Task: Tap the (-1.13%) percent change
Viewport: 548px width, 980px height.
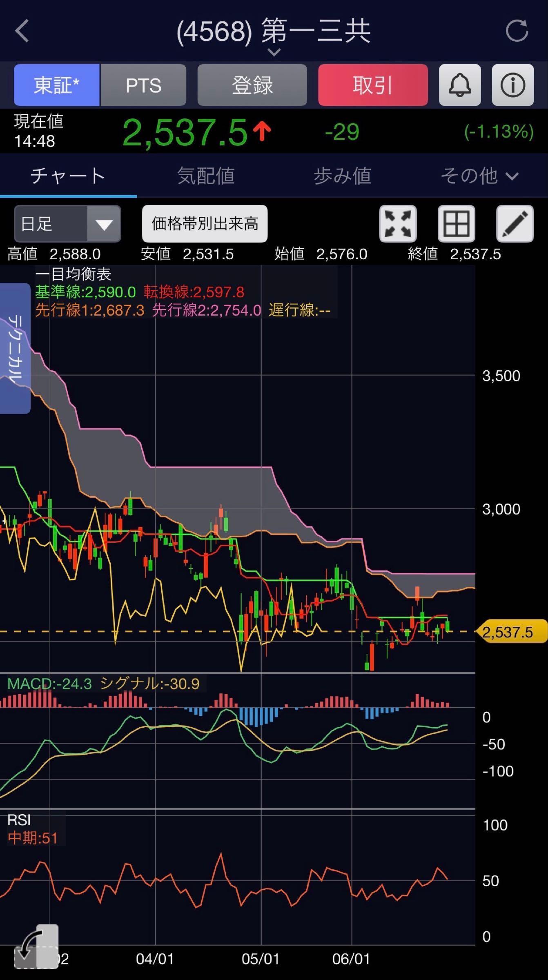Action: click(x=499, y=132)
